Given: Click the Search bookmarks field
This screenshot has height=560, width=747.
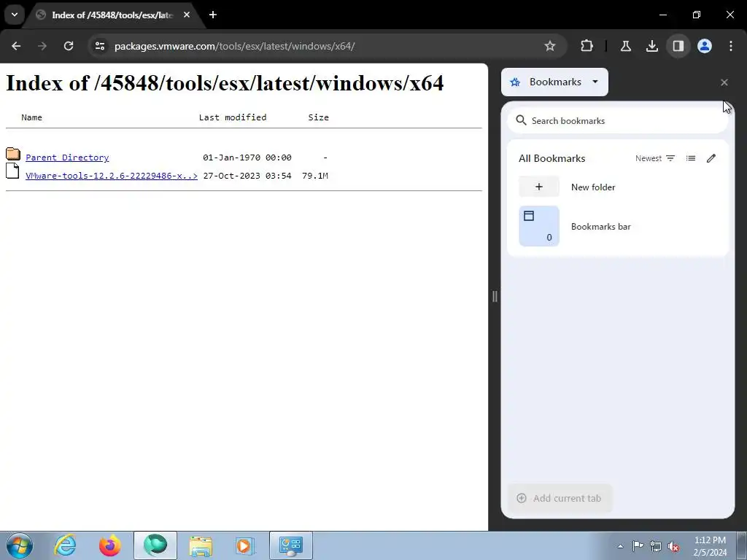Looking at the screenshot, I should 617,121.
